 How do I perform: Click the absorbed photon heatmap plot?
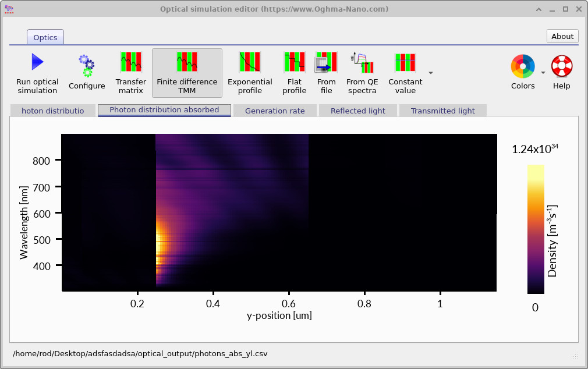point(279,212)
